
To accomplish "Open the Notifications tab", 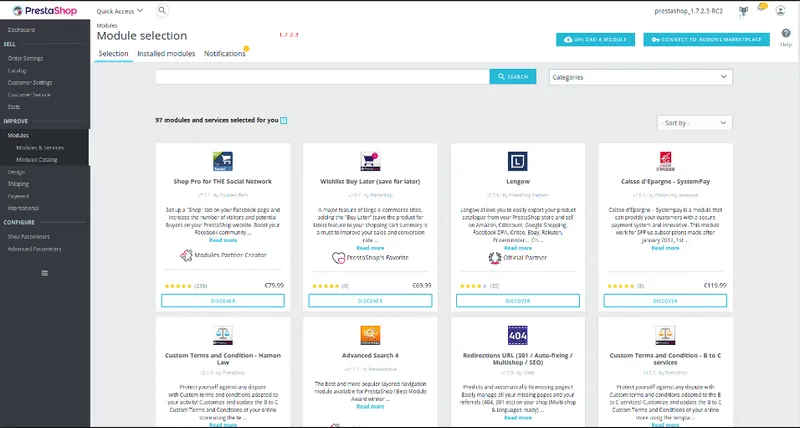I will [225, 54].
